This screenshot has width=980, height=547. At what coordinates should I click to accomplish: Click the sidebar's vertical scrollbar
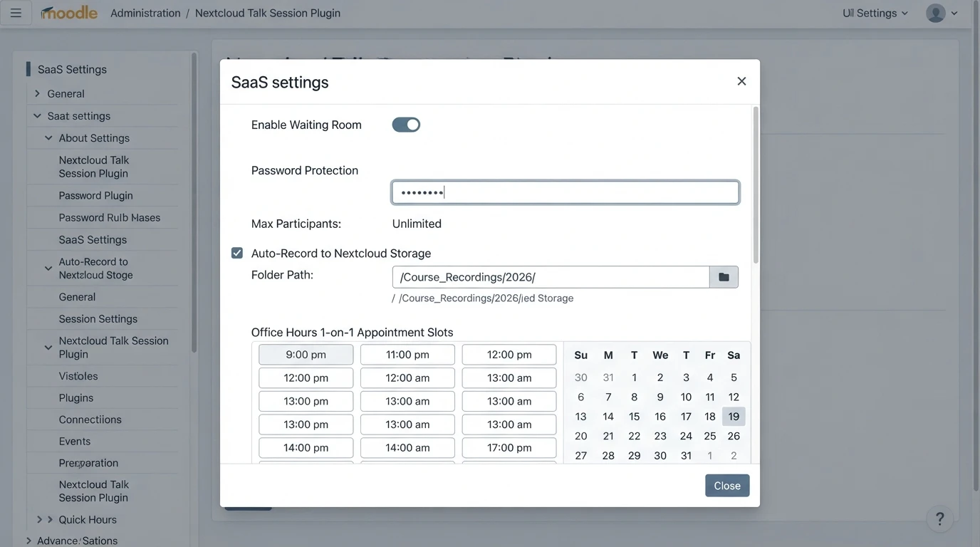pyautogui.click(x=193, y=203)
